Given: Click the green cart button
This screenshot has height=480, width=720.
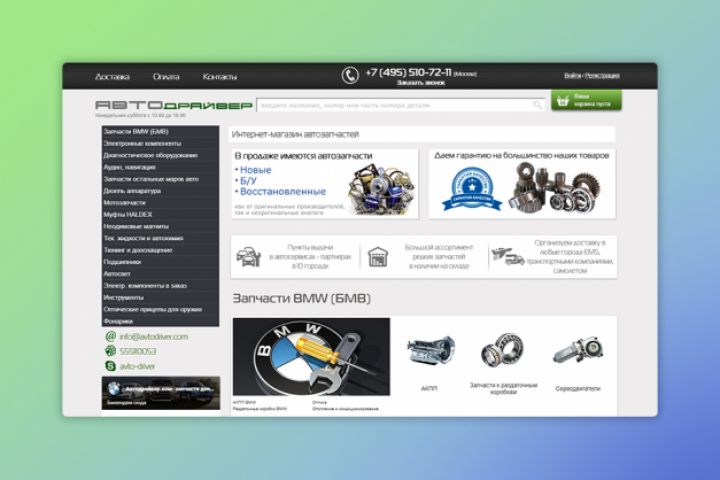Looking at the screenshot, I should (586, 101).
